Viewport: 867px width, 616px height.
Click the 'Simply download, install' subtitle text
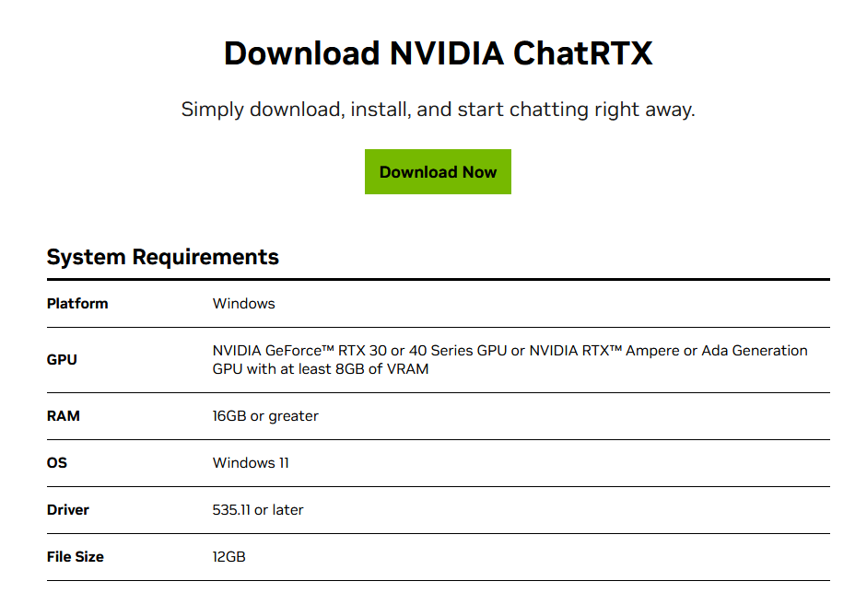(x=438, y=110)
